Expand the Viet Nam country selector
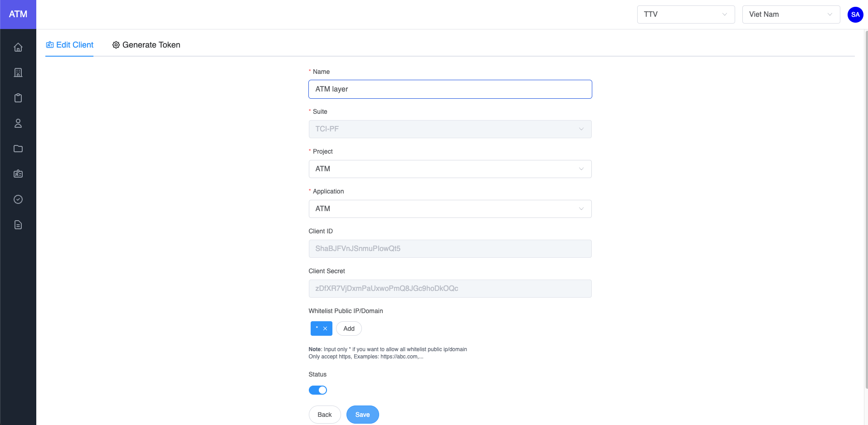Viewport: 868px width, 425px height. [790, 14]
